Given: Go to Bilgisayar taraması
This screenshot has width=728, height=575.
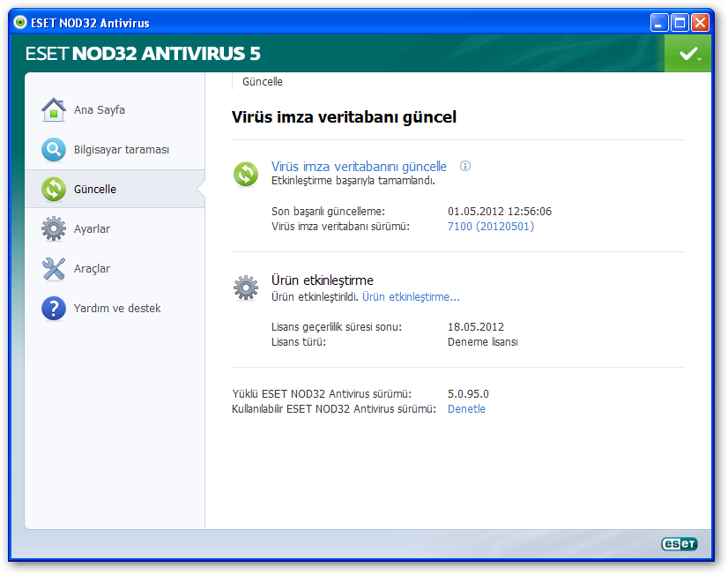Looking at the screenshot, I should point(115,150).
